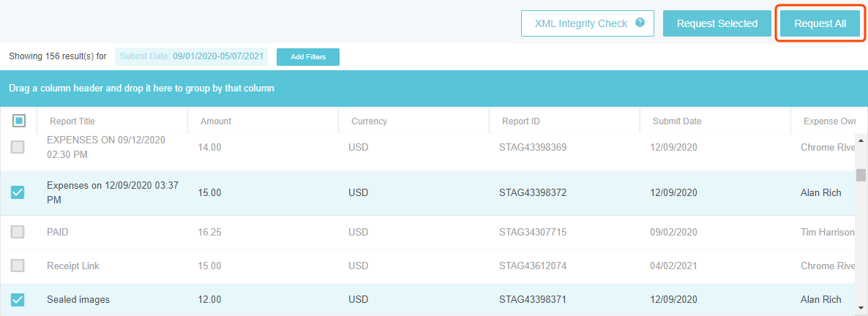Sort by the Report ID column header
The height and width of the screenshot is (316, 868).
coord(521,121)
